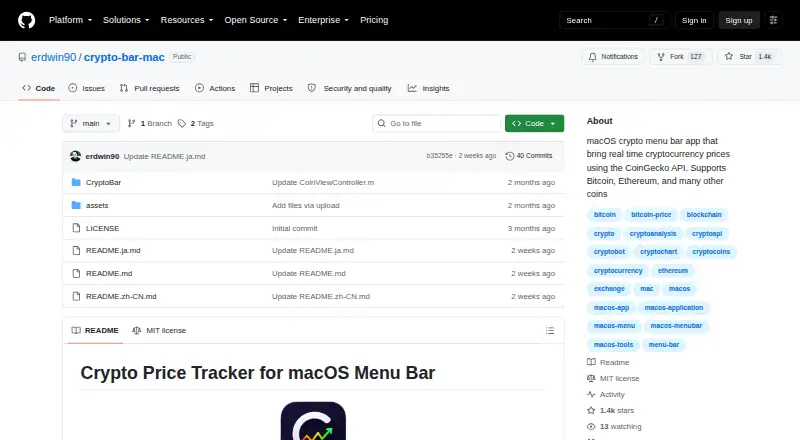This screenshot has width=800, height=440.
Task: Open Security and quality tab
Action: coord(349,88)
